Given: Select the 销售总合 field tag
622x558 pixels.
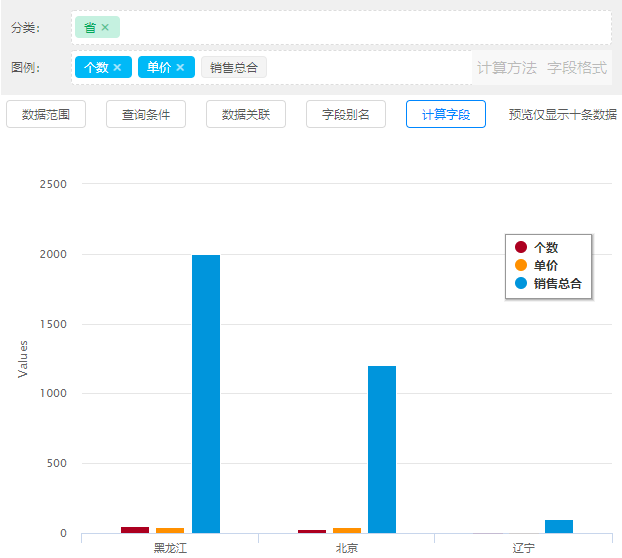Looking at the screenshot, I should click(234, 67).
